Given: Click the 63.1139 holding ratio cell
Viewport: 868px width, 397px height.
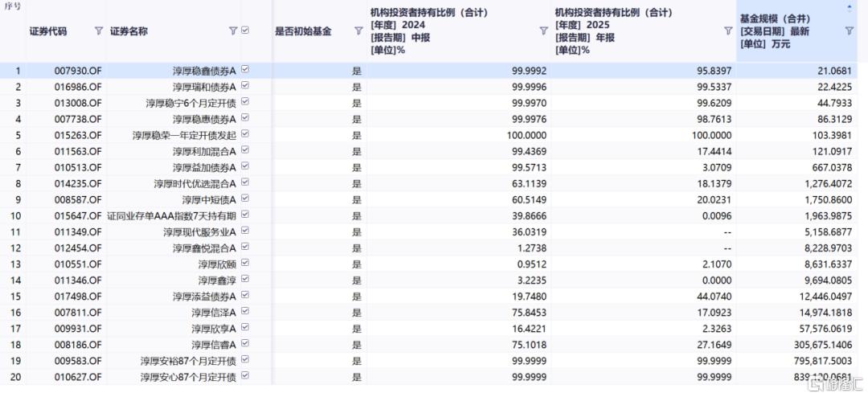Looking at the screenshot, I should click(x=529, y=184).
